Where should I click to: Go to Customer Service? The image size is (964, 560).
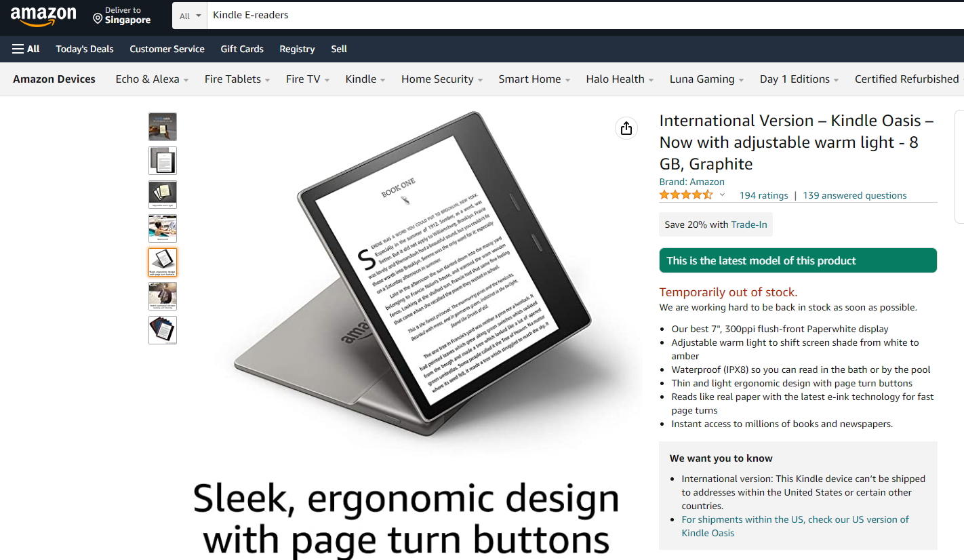167,49
